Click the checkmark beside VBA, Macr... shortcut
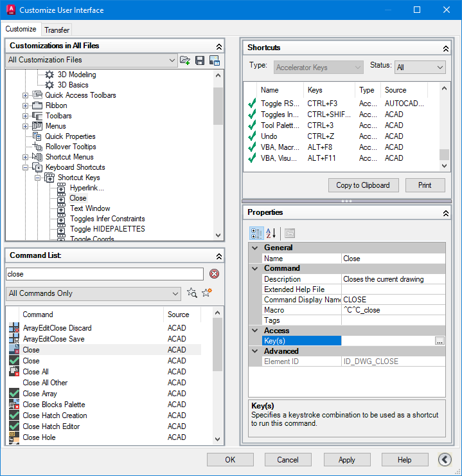The width and height of the screenshot is (462, 476). click(x=252, y=147)
